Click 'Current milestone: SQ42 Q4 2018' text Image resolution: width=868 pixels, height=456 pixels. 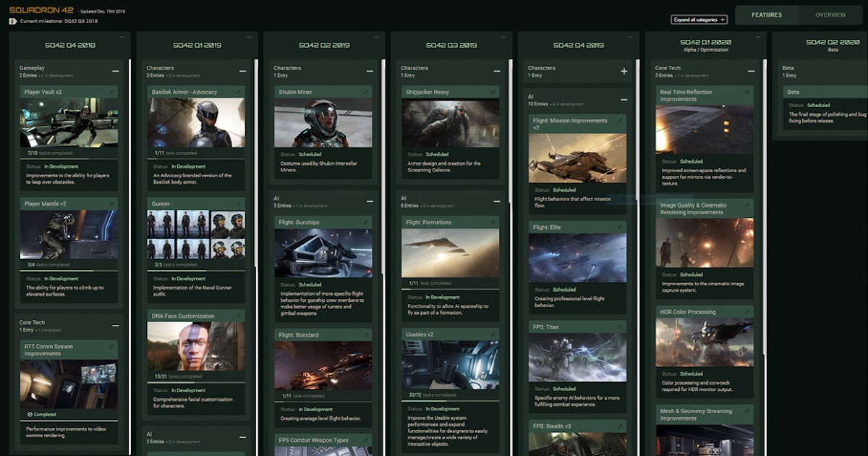(59, 21)
